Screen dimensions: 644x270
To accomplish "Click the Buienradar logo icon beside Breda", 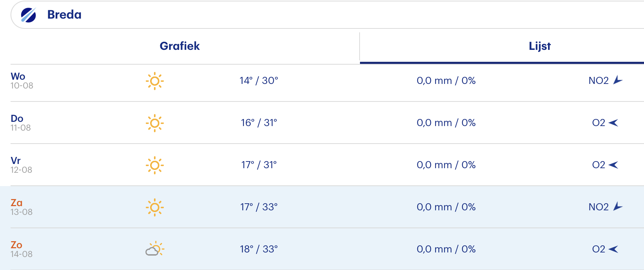I will tap(28, 15).
